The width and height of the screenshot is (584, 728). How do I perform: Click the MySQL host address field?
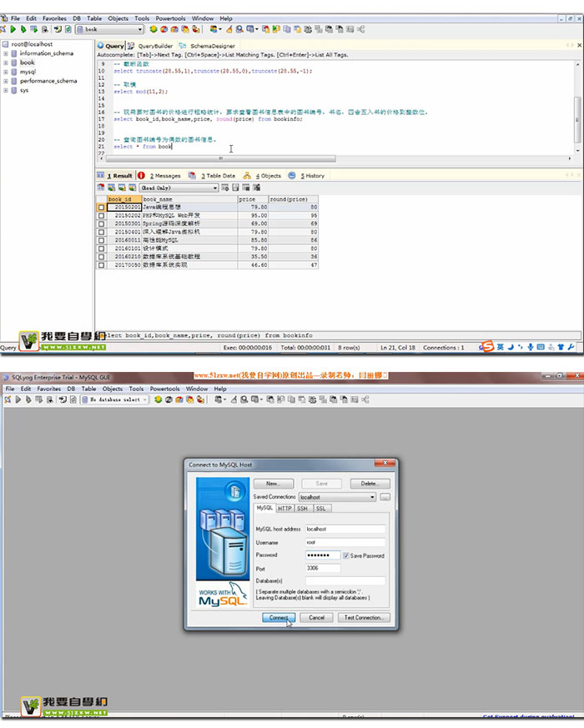pos(345,529)
